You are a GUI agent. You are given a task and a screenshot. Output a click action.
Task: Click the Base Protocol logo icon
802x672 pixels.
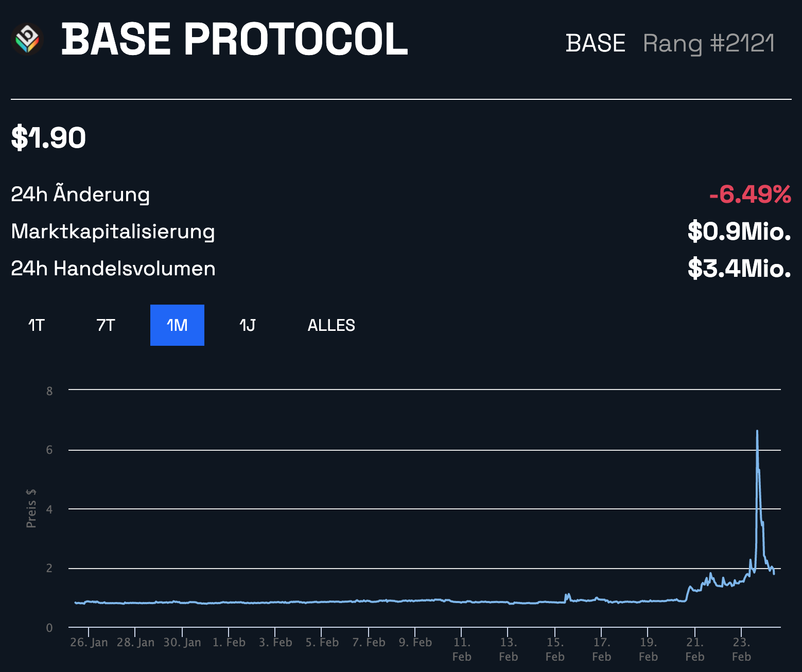click(27, 39)
